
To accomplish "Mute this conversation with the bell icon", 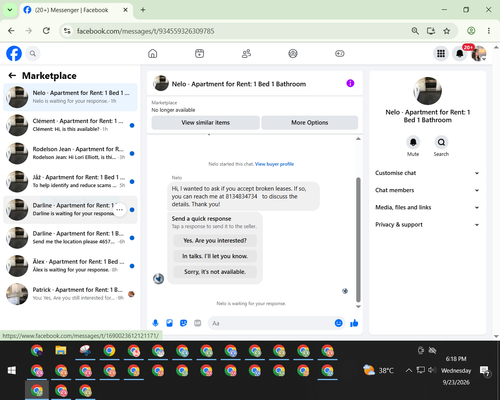I will click(x=413, y=142).
